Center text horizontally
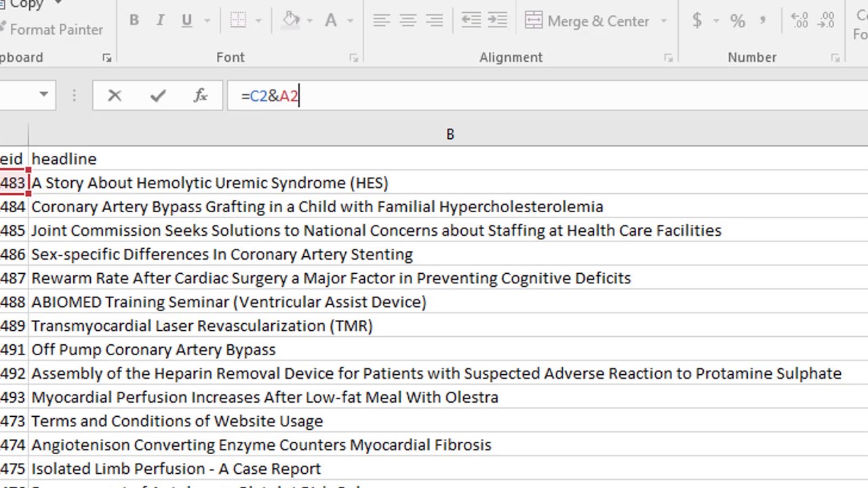868x488 pixels. [x=408, y=20]
